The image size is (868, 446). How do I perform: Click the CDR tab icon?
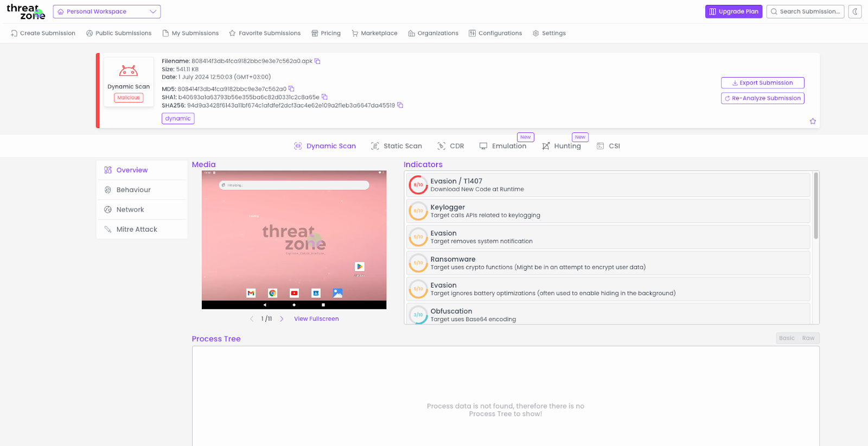[x=441, y=146]
